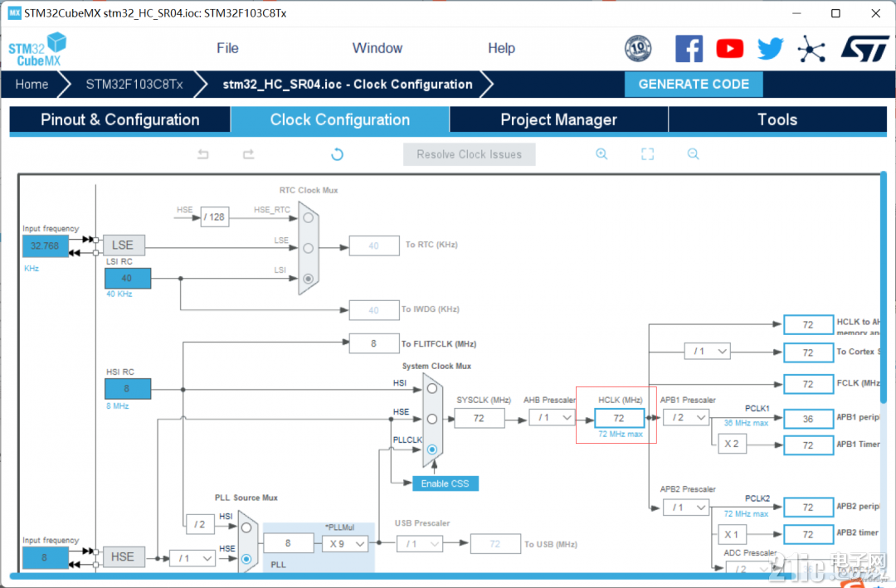This screenshot has width=896, height=588.
Task: Click the "PLL Source Mux" label
Action: click(246, 498)
